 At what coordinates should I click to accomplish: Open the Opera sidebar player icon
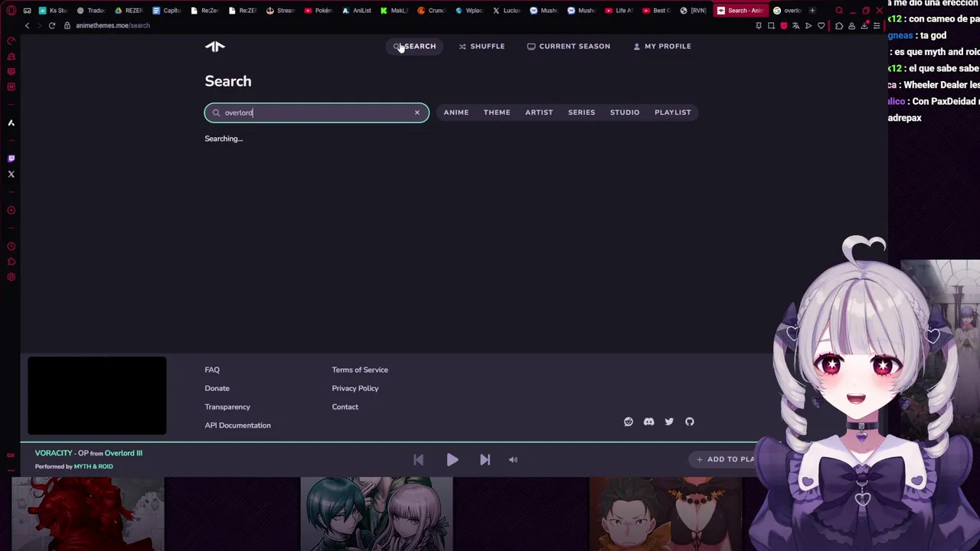pyautogui.click(x=11, y=210)
